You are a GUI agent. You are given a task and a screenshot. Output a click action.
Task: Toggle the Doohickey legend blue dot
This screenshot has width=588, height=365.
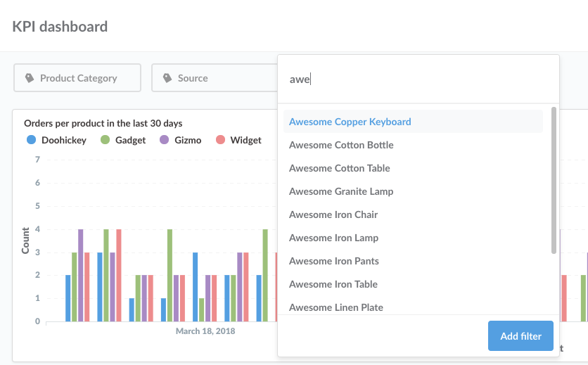pos(31,140)
